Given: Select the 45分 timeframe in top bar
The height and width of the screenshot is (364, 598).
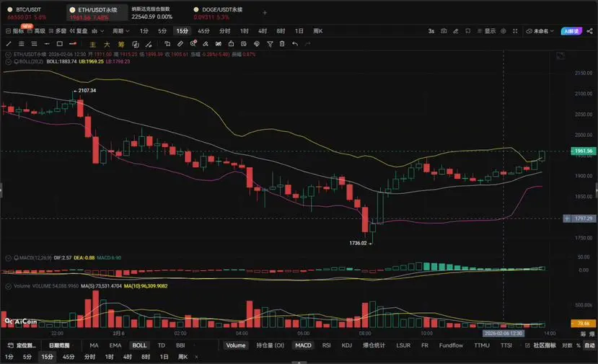Looking at the screenshot, I should tap(203, 31).
